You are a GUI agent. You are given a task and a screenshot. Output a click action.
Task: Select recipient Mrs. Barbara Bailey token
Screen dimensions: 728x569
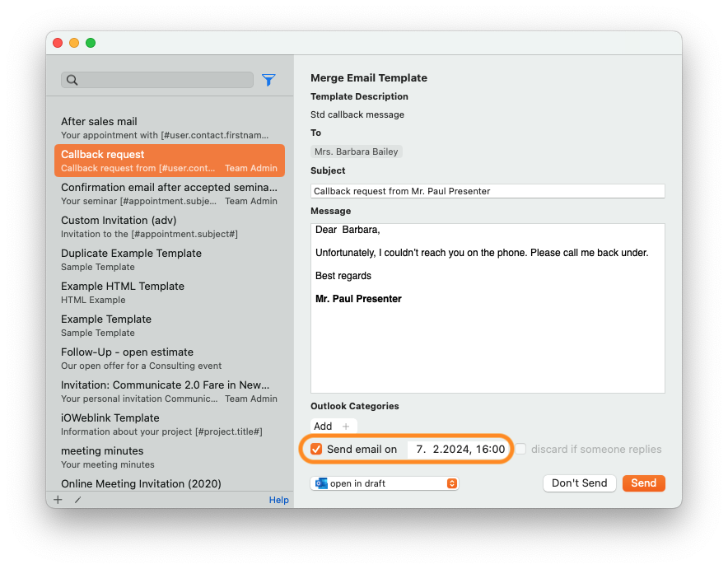pyautogui.click(x=356, y=152)
